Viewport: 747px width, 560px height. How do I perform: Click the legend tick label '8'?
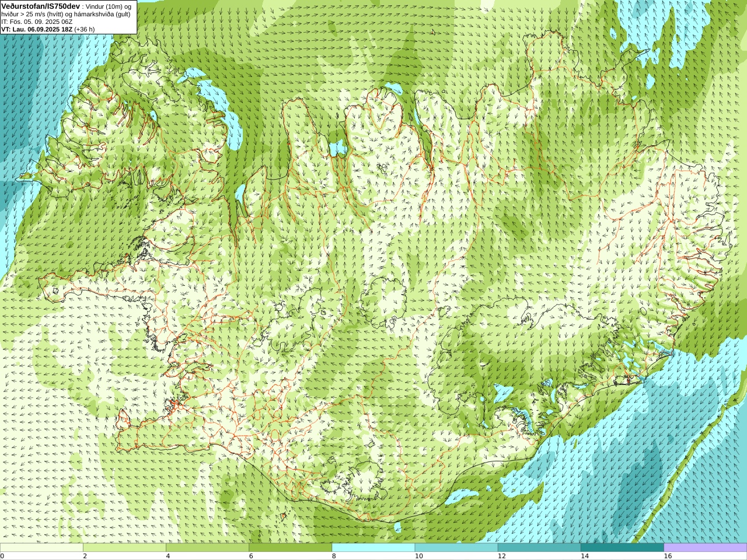[334, 556]
